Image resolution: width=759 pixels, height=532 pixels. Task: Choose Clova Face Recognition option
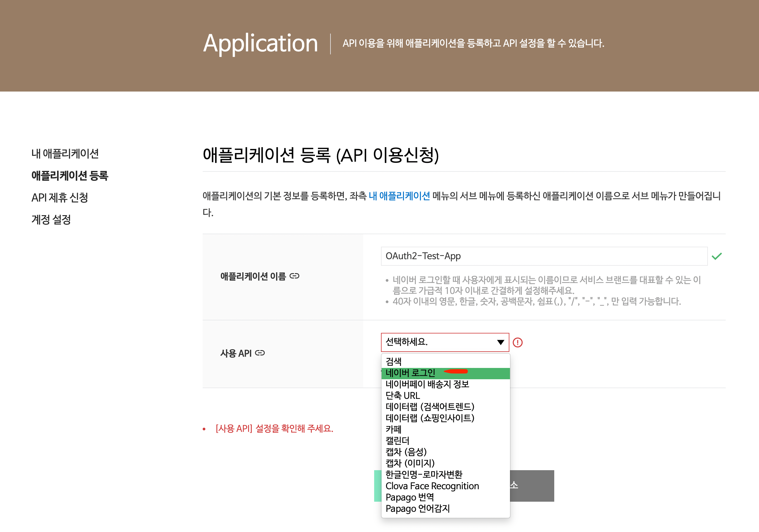[x=432, y=486]
